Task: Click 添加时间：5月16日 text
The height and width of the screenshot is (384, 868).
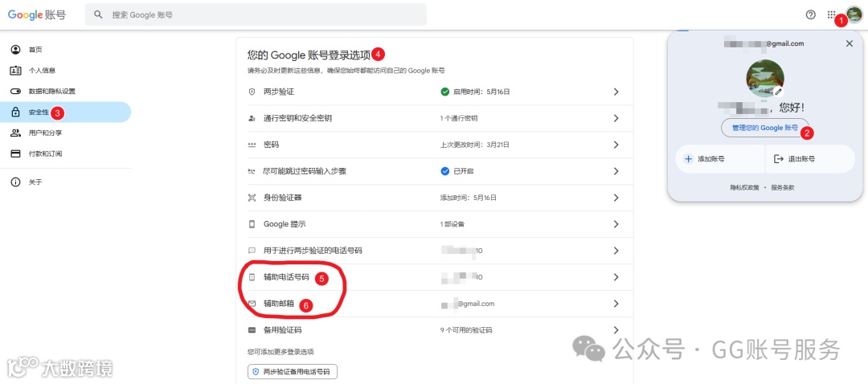Action: click(x=469, y=198)
